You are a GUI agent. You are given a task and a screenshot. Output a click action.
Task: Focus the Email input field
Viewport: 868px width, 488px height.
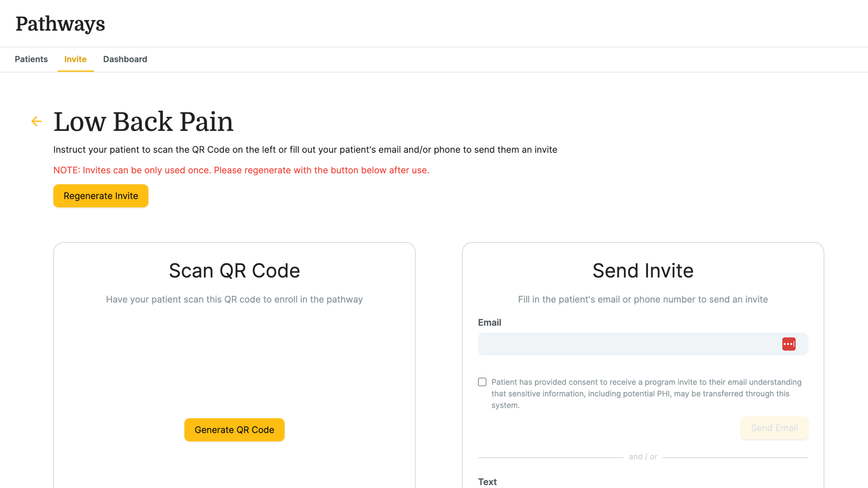tap(643, 344)
